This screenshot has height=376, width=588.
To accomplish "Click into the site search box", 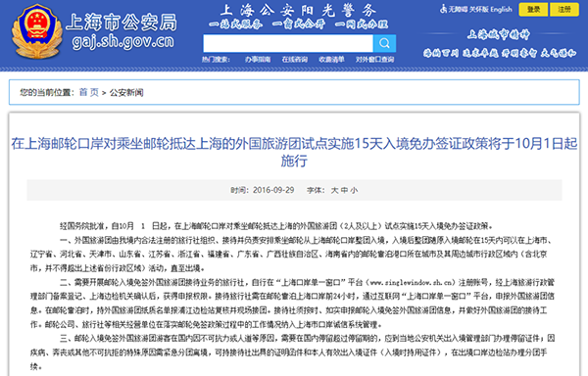I will 288,43.
